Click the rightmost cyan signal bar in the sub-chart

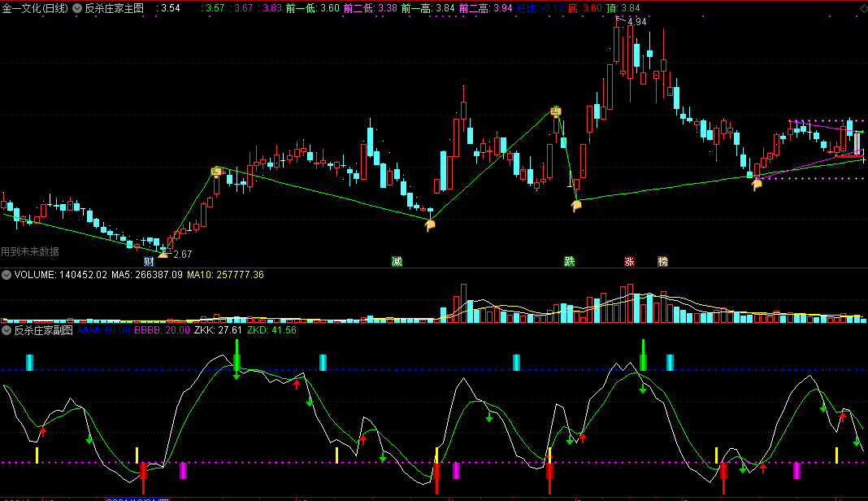tap(670, 363)
